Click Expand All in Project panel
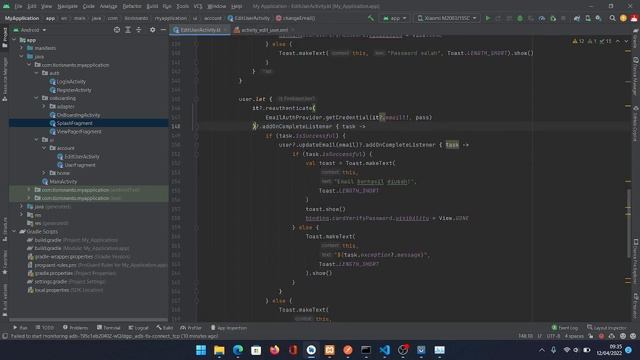Screen dimensions: 640x360 (128, 30)
